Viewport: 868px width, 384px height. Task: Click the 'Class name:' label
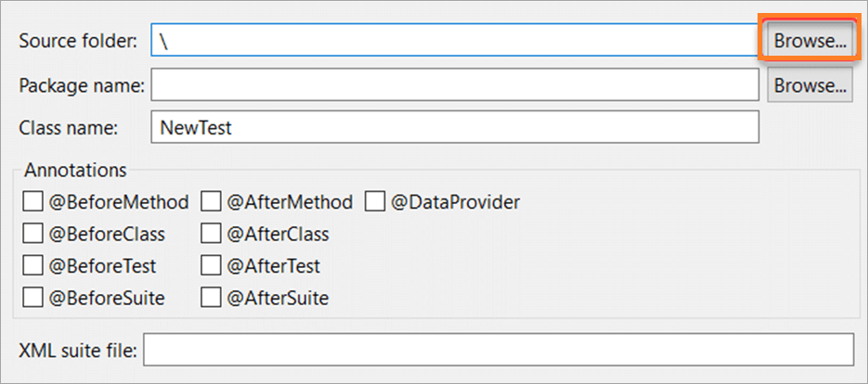tap(69, 128)
